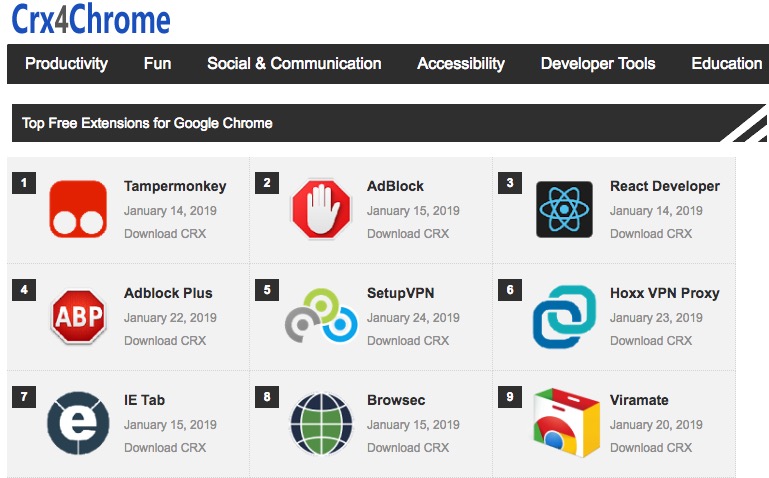Click the Adblock Plus ABP icon

pos(78,316)
